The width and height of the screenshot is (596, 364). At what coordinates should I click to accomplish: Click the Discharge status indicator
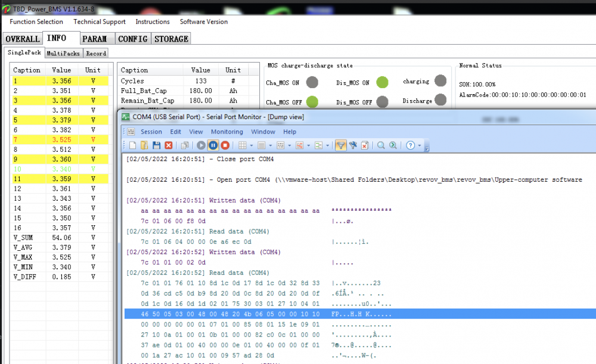coord(440,100)
